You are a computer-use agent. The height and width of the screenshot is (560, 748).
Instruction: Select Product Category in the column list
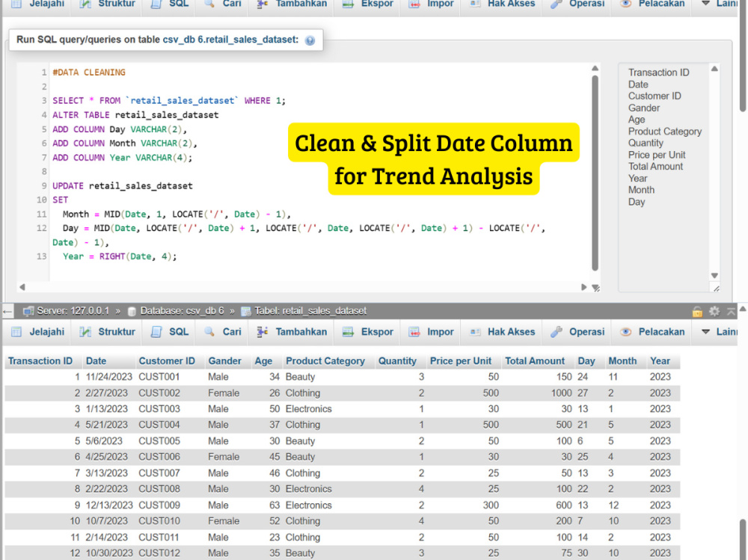(x=664, y=131)
